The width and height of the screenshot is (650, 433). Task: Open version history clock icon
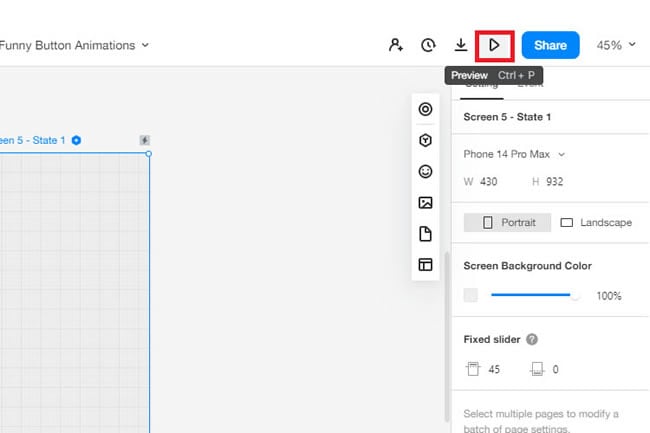click(428, 45)
